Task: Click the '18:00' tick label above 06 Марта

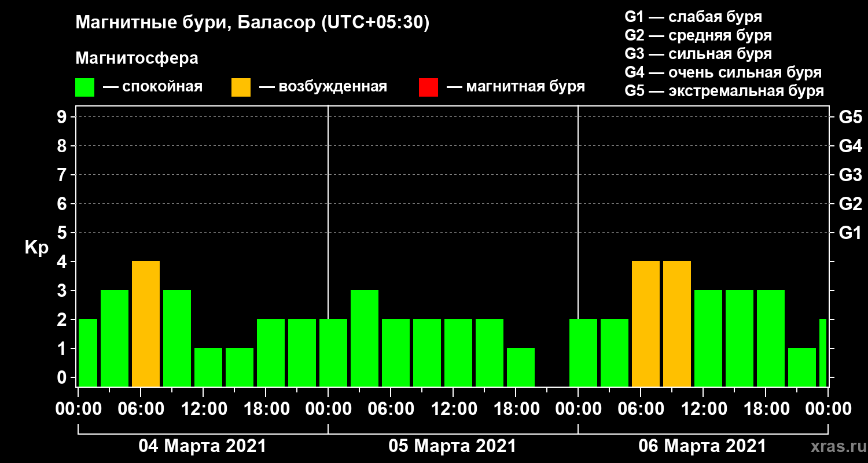Action: click(x=766, y=409)
